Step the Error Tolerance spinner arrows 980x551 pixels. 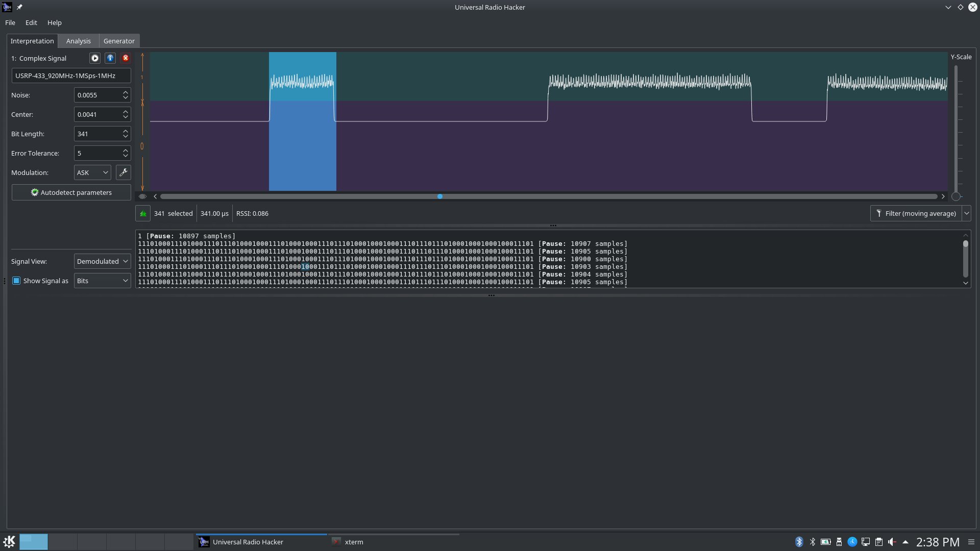[x=126, y=153]
